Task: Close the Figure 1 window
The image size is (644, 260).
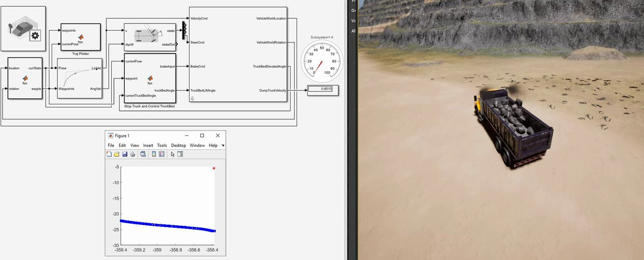Action: pos(218,135)
